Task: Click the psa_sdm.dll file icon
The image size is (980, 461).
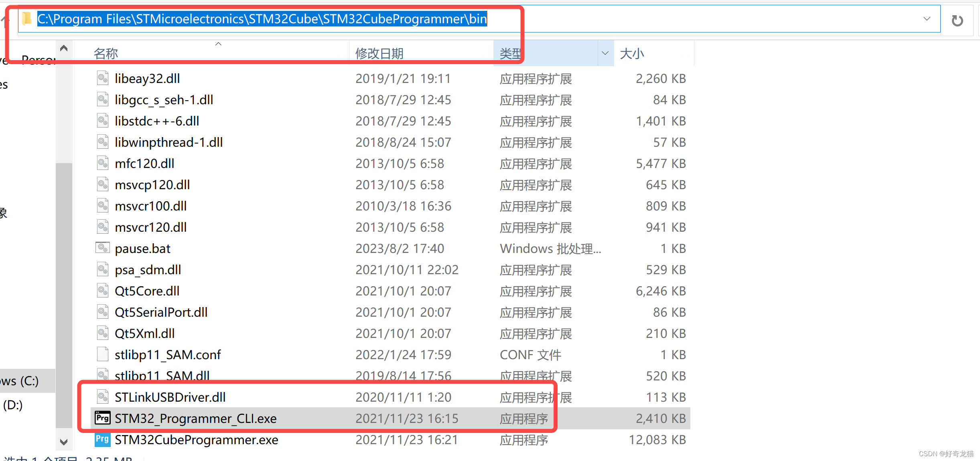Action: click(x=103, y=269)
